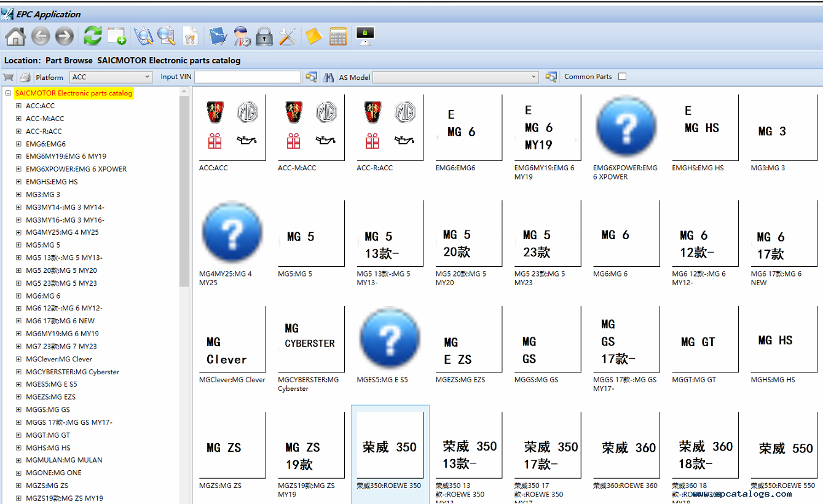Image resolution: width=823 pixels, height=504 pixels.
Task: Open the user settings person icon
Action: click(242, 36)
